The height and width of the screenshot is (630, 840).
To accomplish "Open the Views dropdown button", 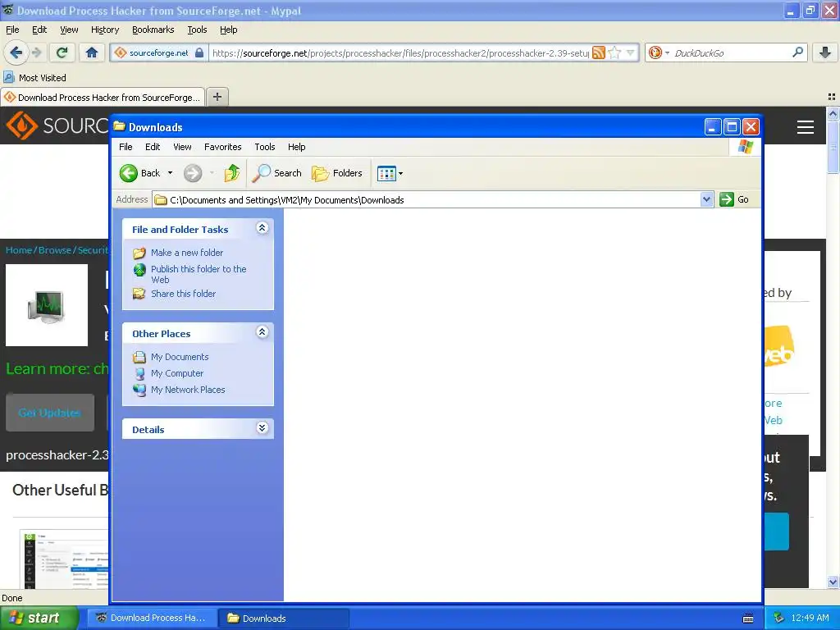I will (x=390, y=173).
